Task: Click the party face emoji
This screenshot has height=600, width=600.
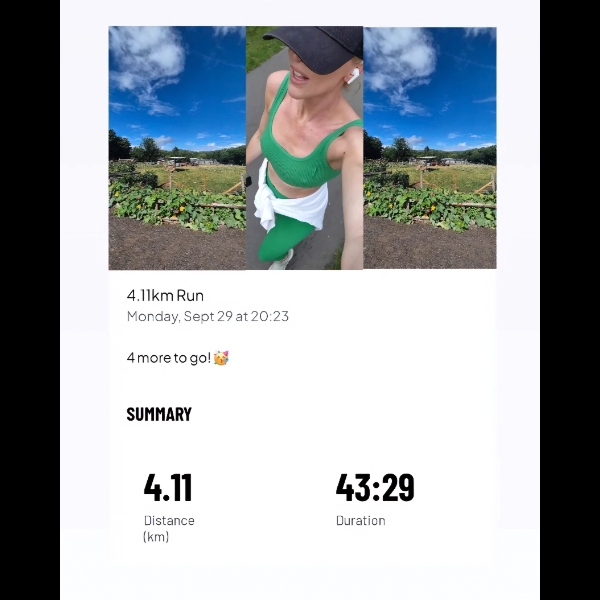Action: (x=221, y=358)
